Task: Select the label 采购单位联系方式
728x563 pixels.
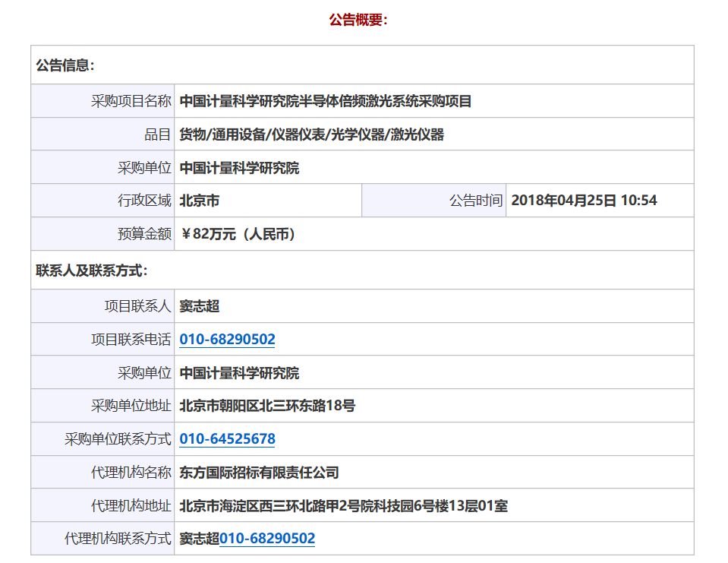Action: pyautogui.click(x=118, y=439)
